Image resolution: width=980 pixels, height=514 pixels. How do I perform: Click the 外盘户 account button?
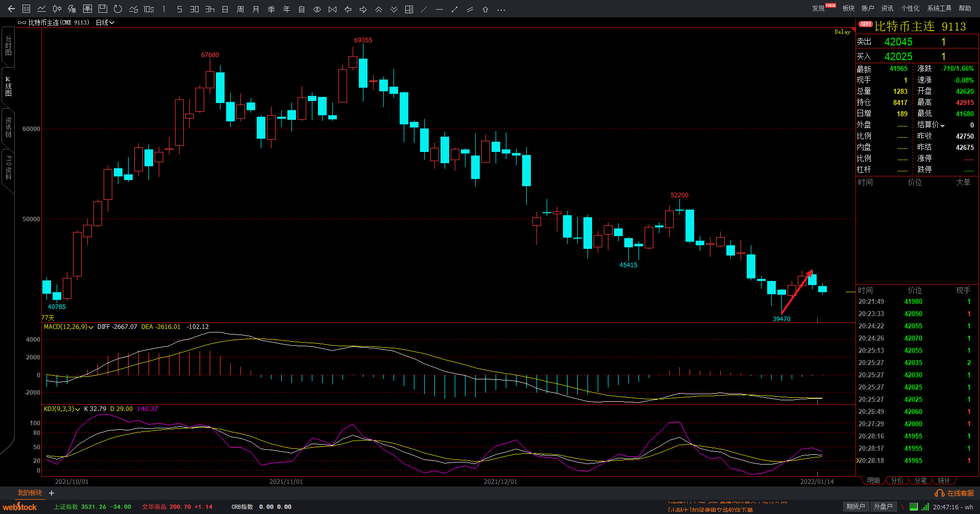[883, 506]
